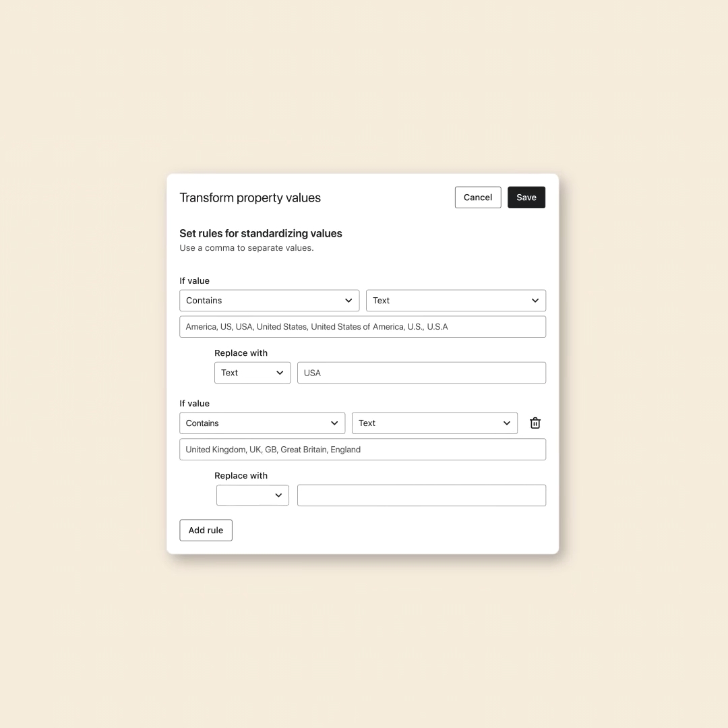Open the first rule's Contains dropdown
This screenshot has width=728, height=728.
tap(269, 301)
